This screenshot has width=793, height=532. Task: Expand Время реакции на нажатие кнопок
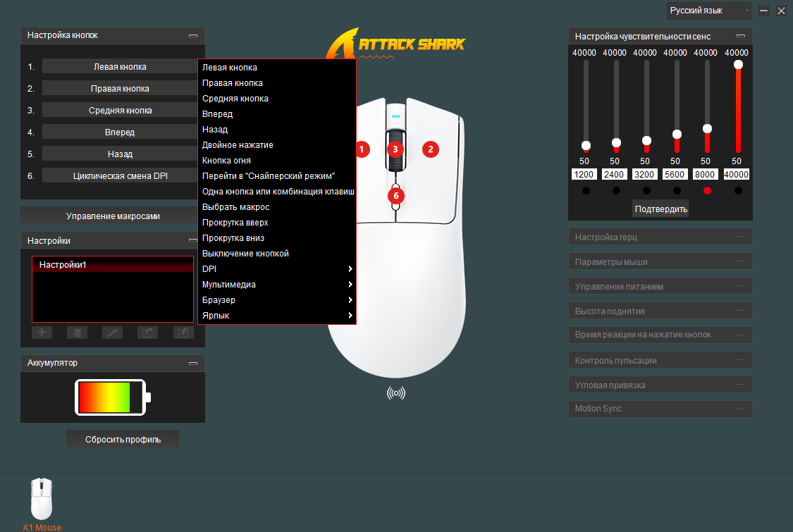click(660, 335)
